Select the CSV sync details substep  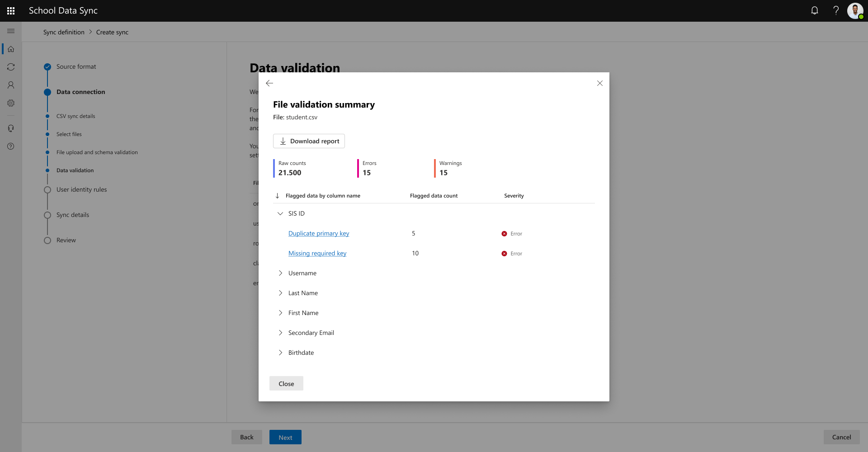pos(75,116)
